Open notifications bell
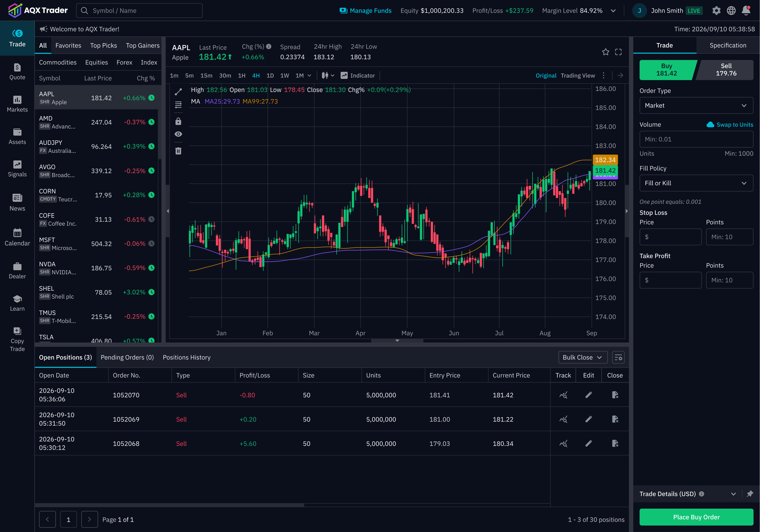Screen dimensions: 760x532 746,11
